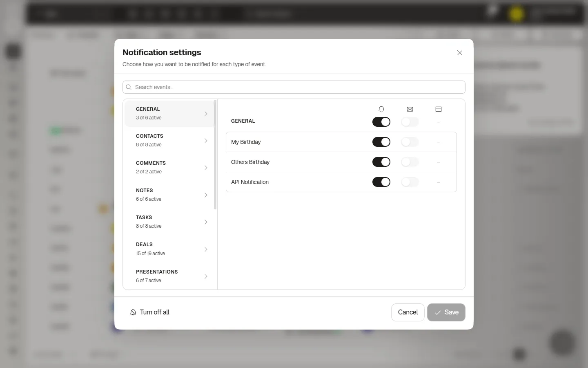
Task: Disable in-app notification for Others Birthday
Action: click(381, 162)
